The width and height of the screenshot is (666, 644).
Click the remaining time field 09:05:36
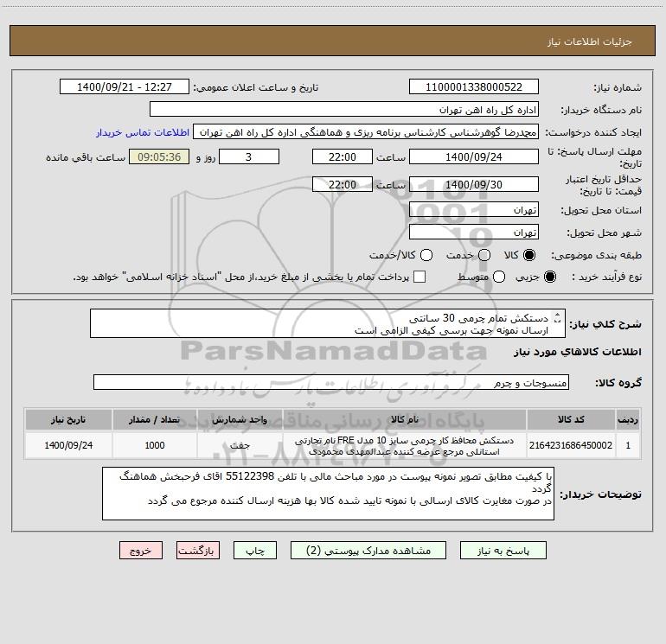159,156
